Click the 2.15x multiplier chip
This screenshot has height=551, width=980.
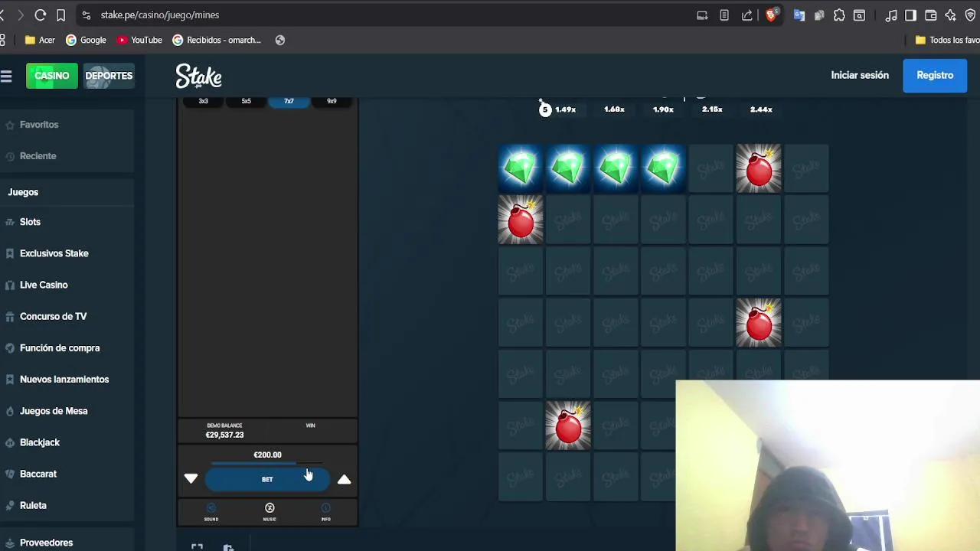coord(712,109)
